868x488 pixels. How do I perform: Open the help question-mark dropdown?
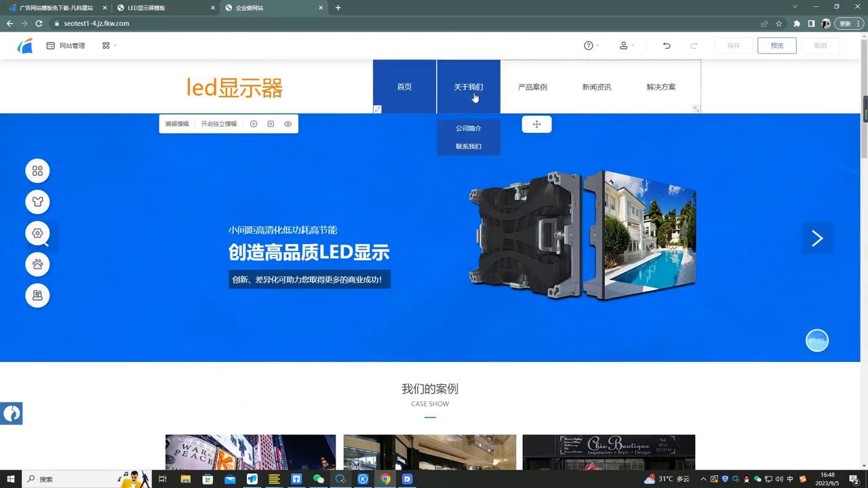click(x=589, y=45)
